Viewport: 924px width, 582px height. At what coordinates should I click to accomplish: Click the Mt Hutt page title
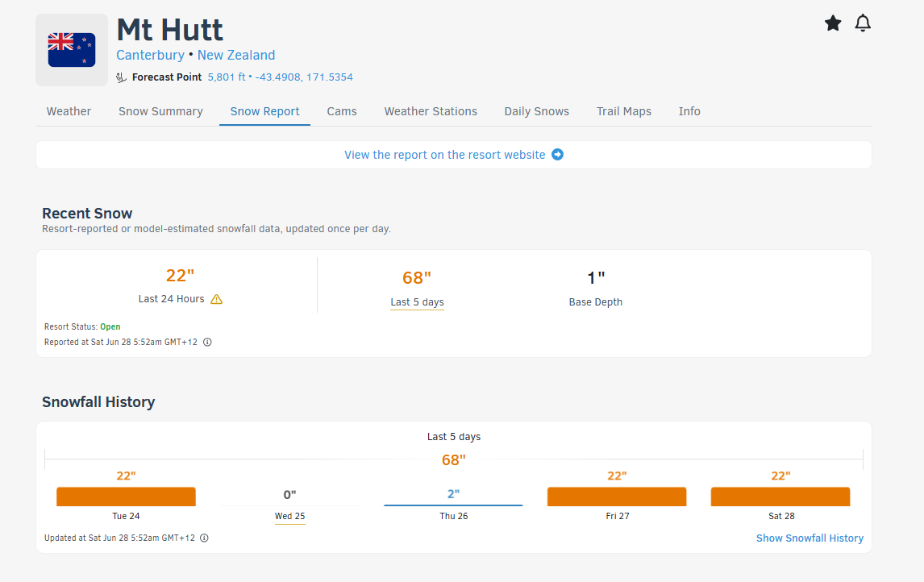[x=169, y=30]
